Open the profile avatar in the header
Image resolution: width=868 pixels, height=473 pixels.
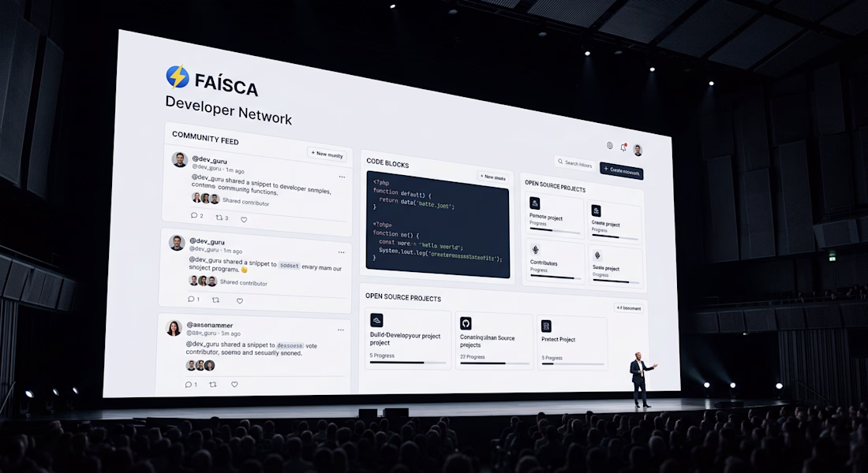[x=638, y=149]
